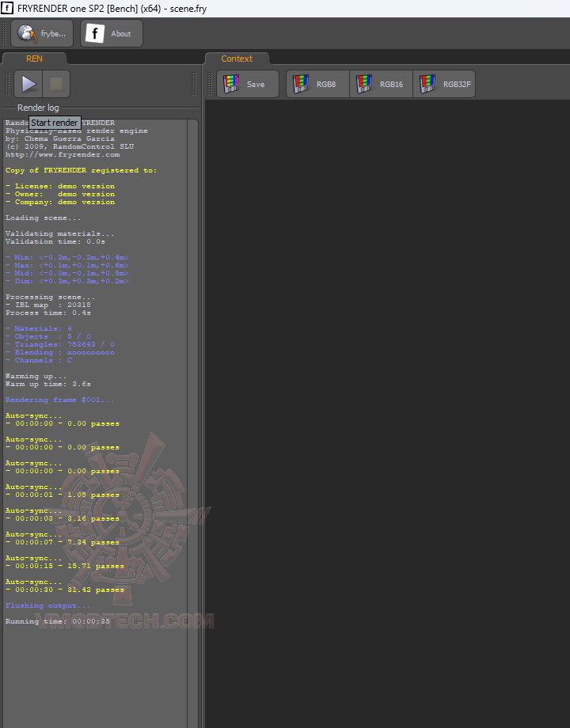Click the 'Processing scene...' log line
The width and height of the screenshot is (570, 728).
click(50, 298)
